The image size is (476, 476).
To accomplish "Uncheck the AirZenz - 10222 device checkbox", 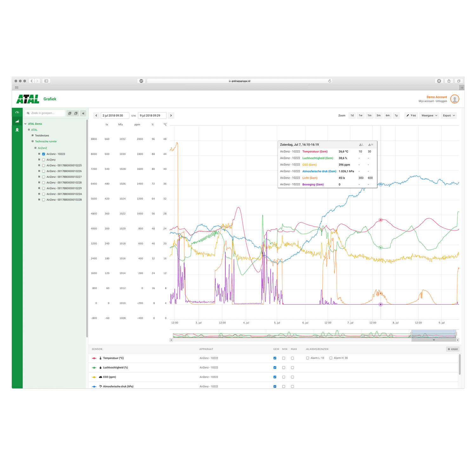I will (43, 154).
